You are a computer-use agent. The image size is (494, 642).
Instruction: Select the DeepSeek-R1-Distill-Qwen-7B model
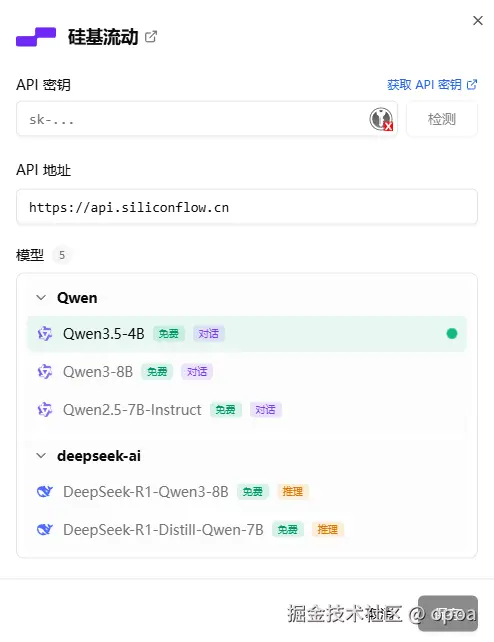tap(247, 529)
